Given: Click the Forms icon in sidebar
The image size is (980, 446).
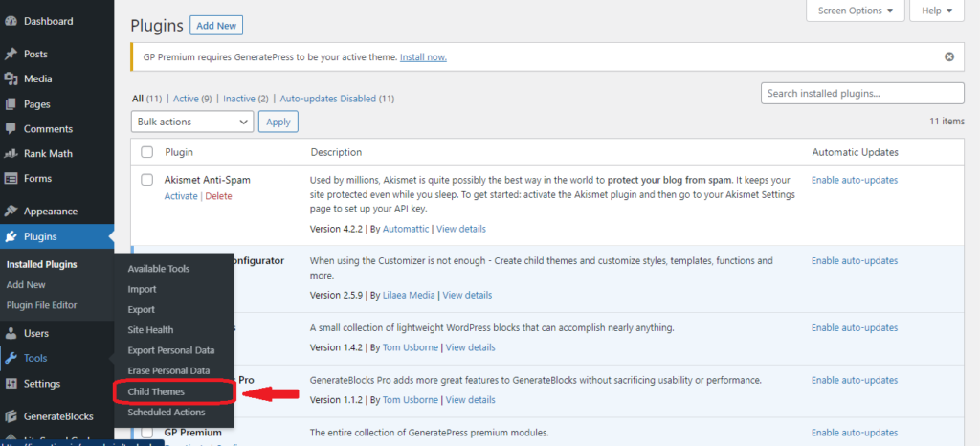Looking at the screenshot, I should (x=11, y=179).
